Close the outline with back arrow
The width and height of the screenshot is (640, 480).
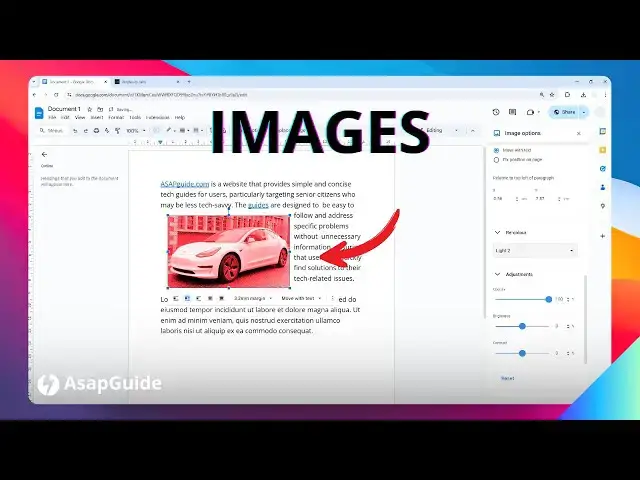pyautogui.click(x=44, y=154)
